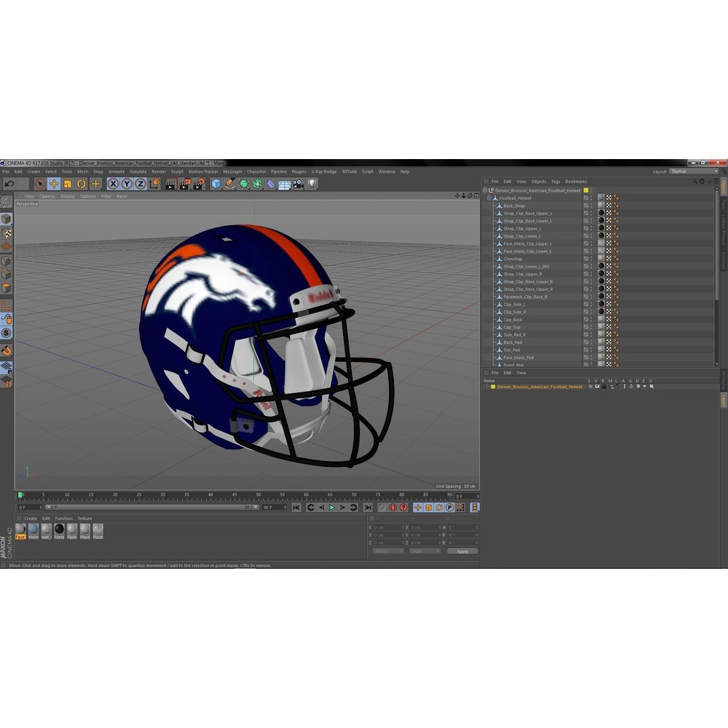728x728 pixels.
Task: Open the V-Ray Bridge menu
Action: [324, 172]
